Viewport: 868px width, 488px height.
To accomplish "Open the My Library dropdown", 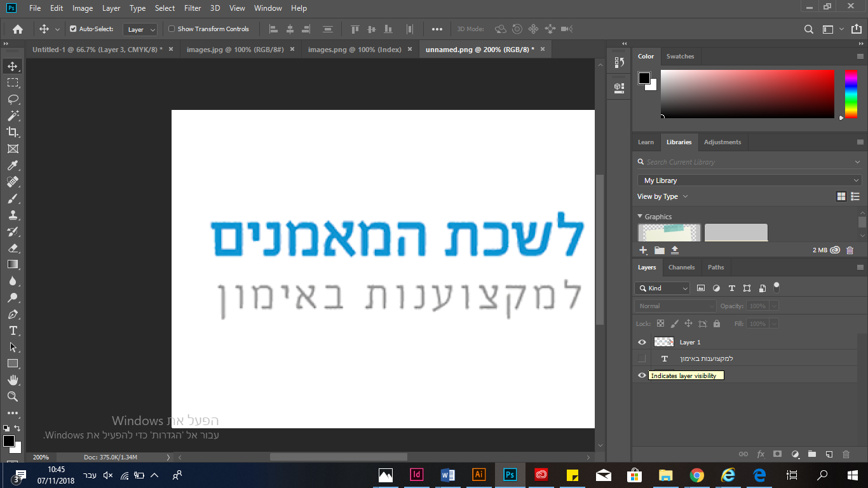I will click(749, 180).
